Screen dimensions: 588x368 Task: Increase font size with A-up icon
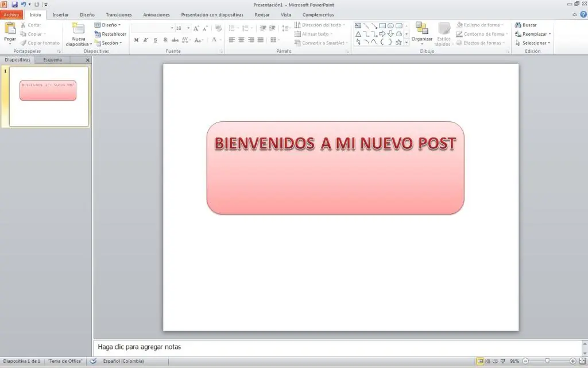tap(196, 29)
